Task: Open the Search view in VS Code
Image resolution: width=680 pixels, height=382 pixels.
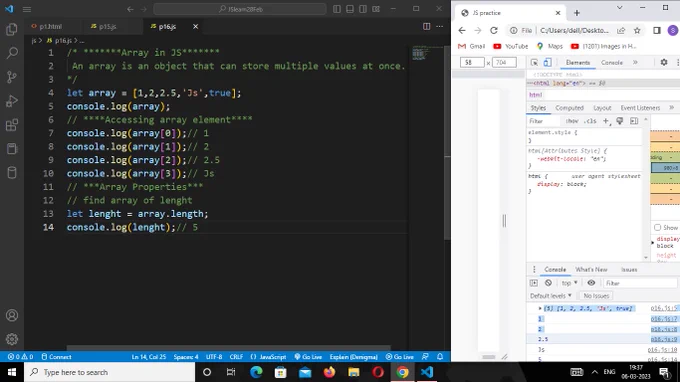Action: pyautogui.click(x=12, y=53)
